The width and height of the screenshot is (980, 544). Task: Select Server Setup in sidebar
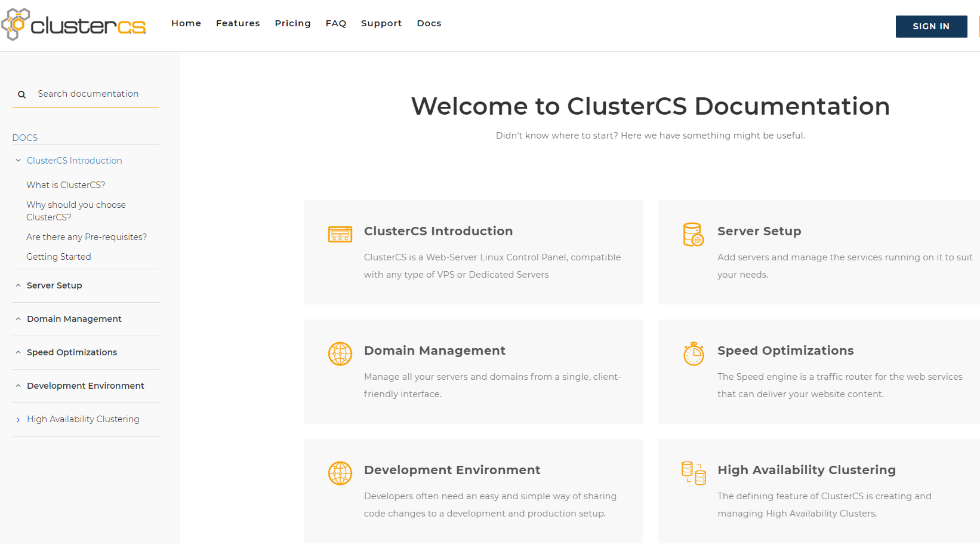(x=54, y=285)
